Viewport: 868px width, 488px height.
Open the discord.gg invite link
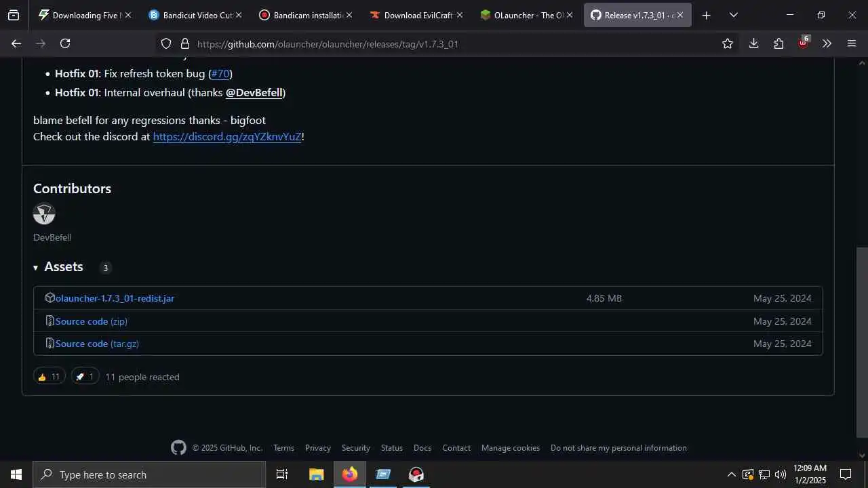tap(227, 136)
